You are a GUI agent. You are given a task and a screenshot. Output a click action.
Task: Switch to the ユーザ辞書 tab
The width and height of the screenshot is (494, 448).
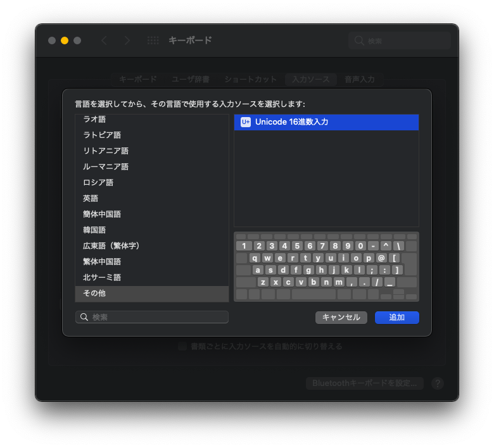(191, 79)
